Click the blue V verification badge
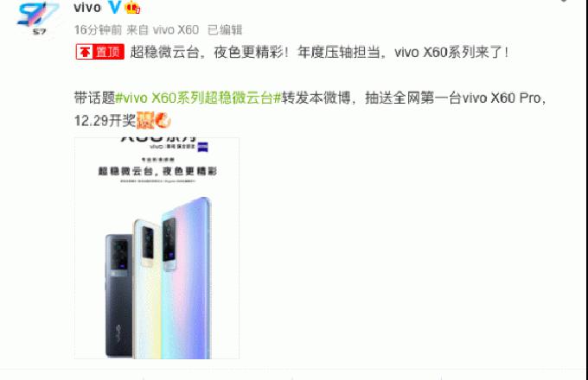588x380 pixels. coord(114,7)
